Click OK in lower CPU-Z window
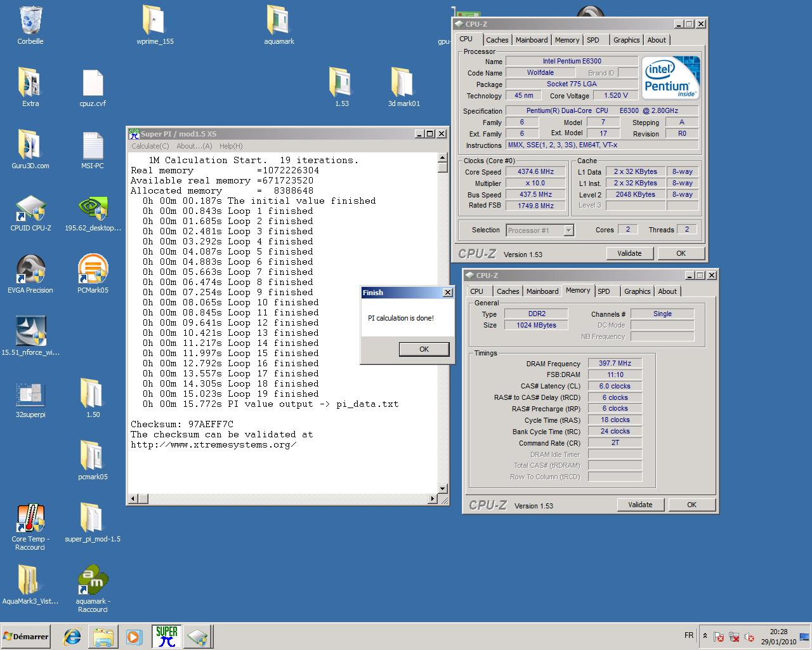This screenshot has height=650, width=812. [x=691, y=505]
